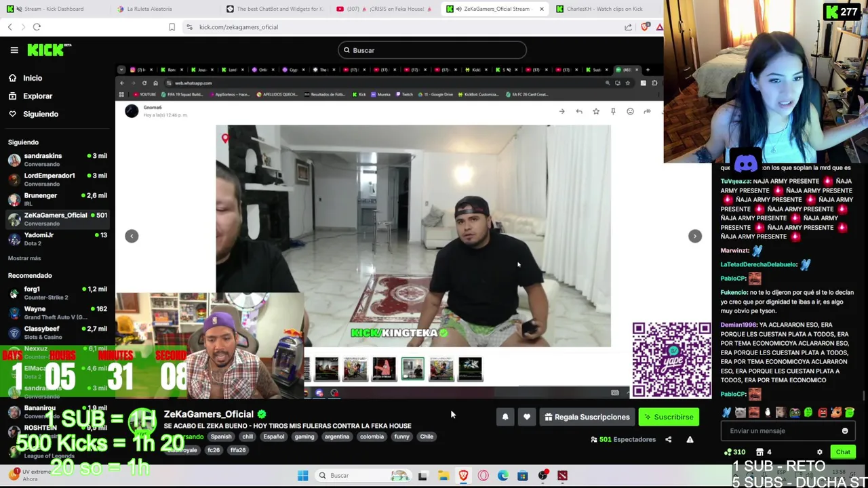Select the first thumbnail in image strip
Screen dimensions: 868x488
click(326, 369)
